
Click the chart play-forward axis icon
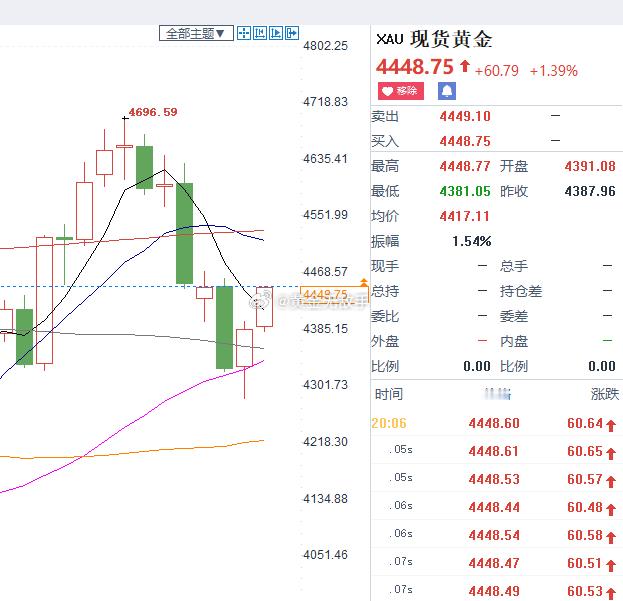click(276, 33)
